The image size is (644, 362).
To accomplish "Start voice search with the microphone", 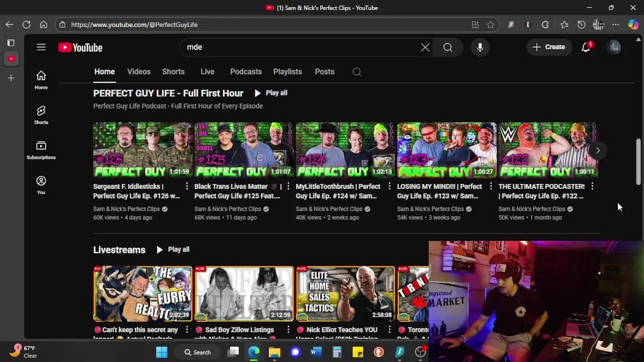I will point(480,47).
